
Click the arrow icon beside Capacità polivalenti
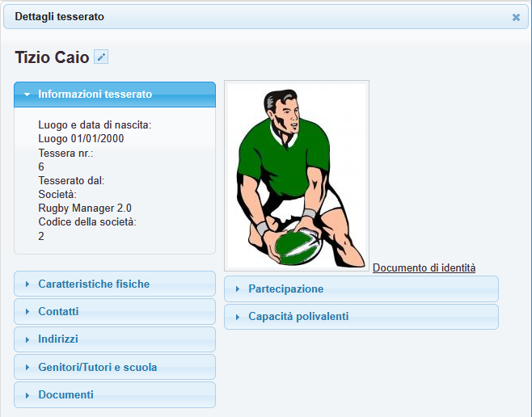[x=237, y=317]
